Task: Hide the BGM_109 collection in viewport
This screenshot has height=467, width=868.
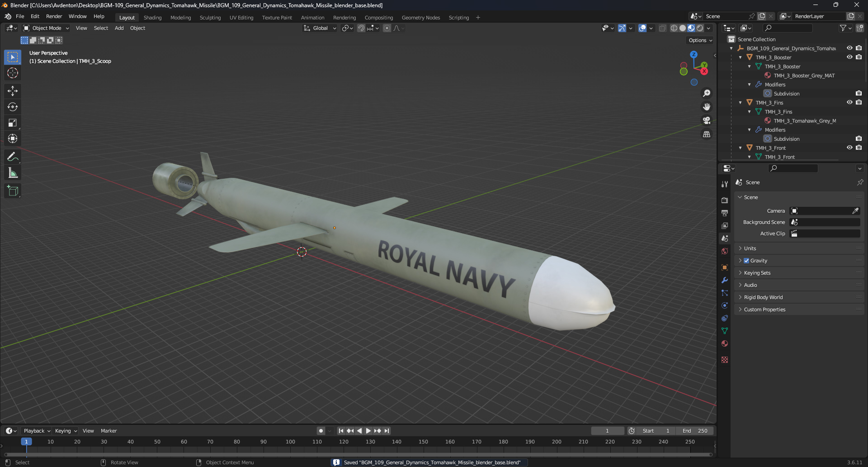Action: pos(849,48)
